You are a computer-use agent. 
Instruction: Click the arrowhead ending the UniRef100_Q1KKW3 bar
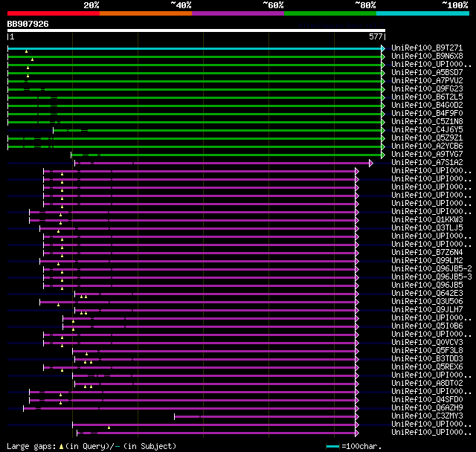(x=357, y=221)
